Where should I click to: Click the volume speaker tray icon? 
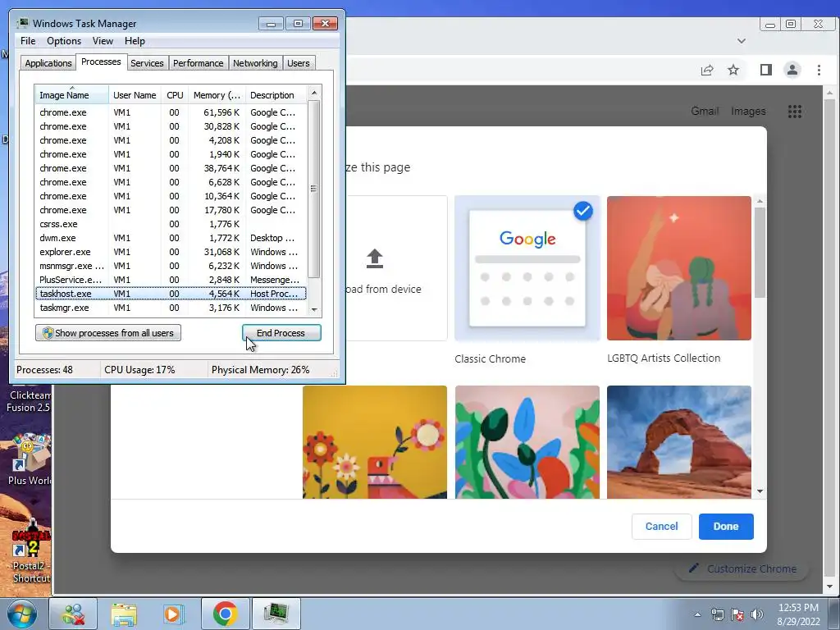(x=757, y=614)
